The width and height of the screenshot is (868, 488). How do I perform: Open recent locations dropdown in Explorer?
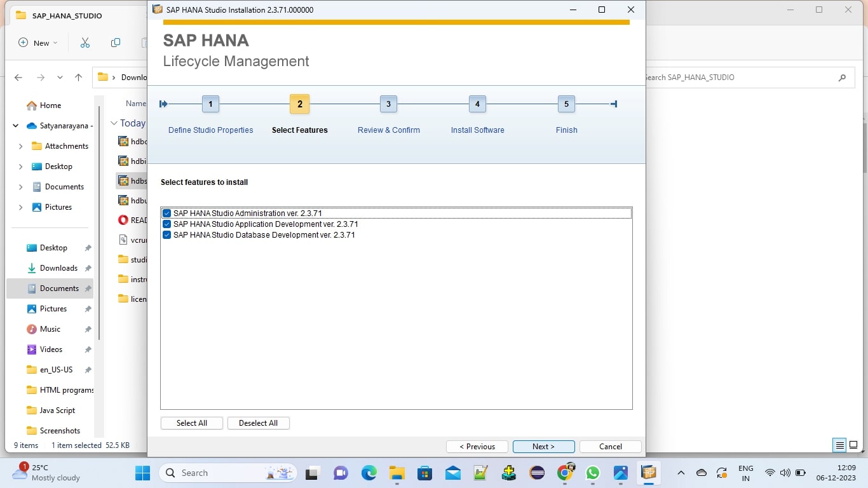click(x=60, y=78)
